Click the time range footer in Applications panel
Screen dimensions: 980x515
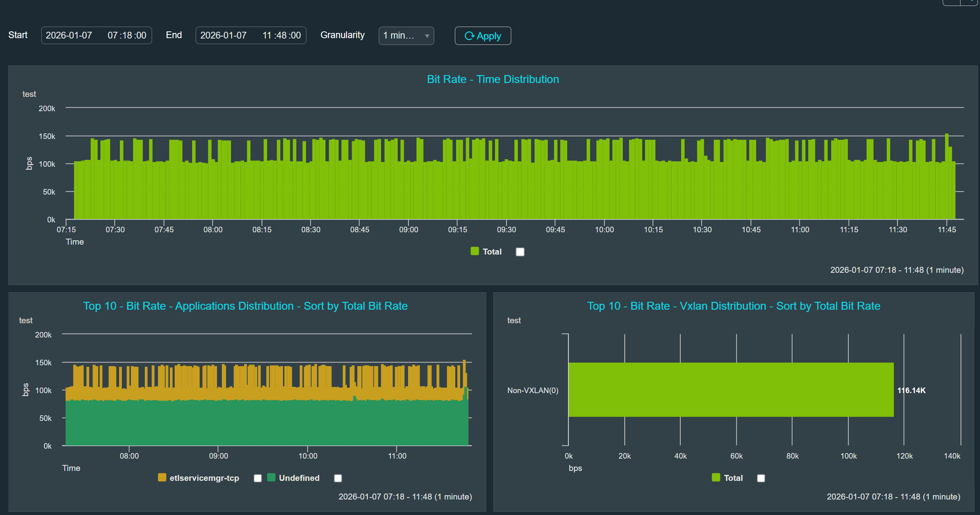pos(405,497)
